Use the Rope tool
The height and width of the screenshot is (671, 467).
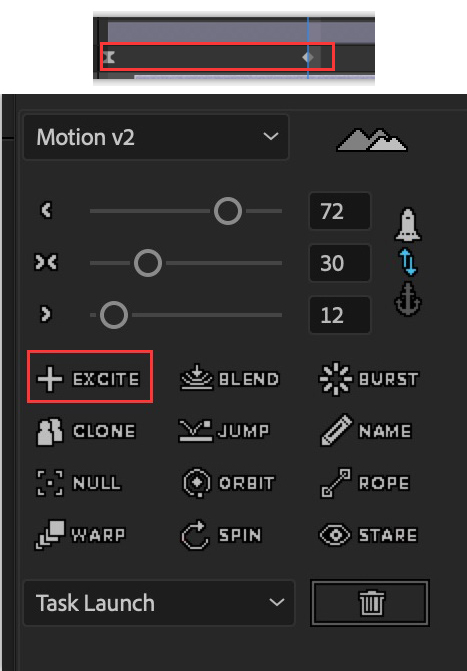pos(365,483)
